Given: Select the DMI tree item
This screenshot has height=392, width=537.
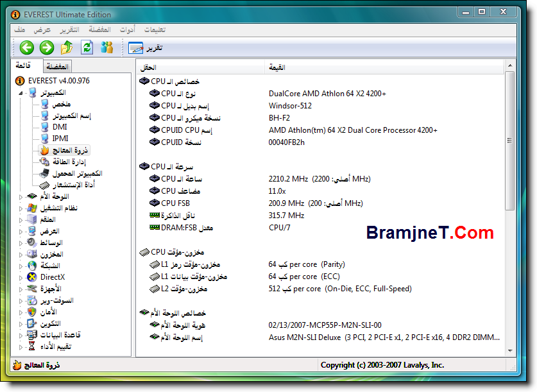Looking at the screenshot, I should coord(60,127).
